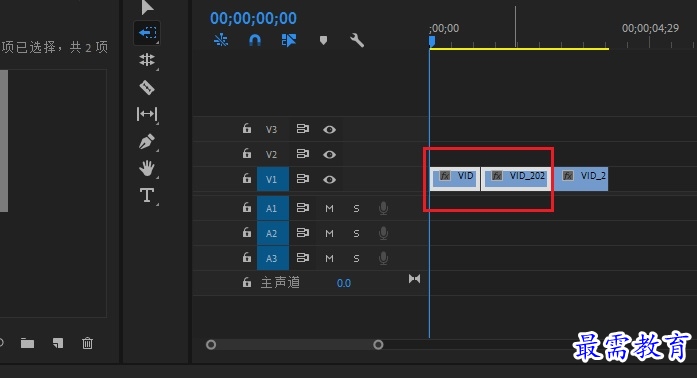Click the blue playhead marker
The height and width of the screenshot is (378, 697).
tap(432, 41)
